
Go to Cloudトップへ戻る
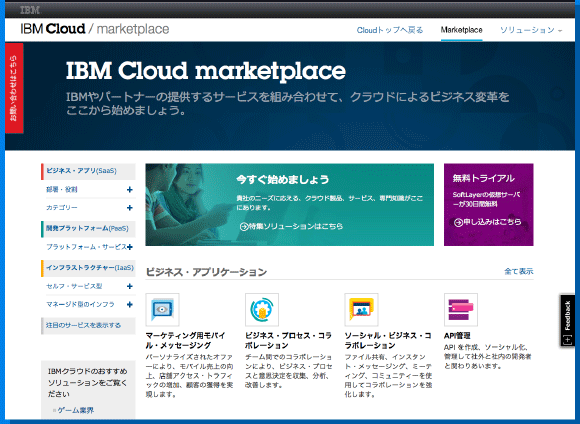390,30
